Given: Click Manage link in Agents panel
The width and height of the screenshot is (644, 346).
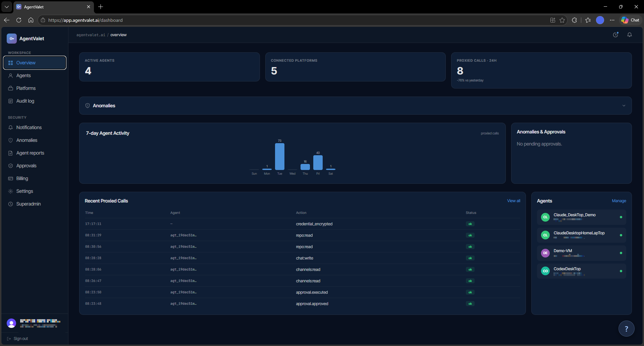Looking at the screenshot, I should [619, 201].
